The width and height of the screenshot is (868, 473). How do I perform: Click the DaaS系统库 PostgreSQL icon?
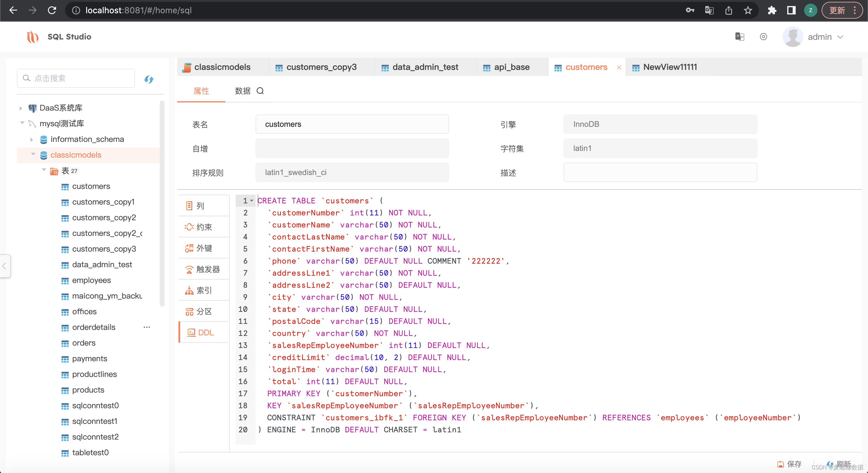(32, 108)
